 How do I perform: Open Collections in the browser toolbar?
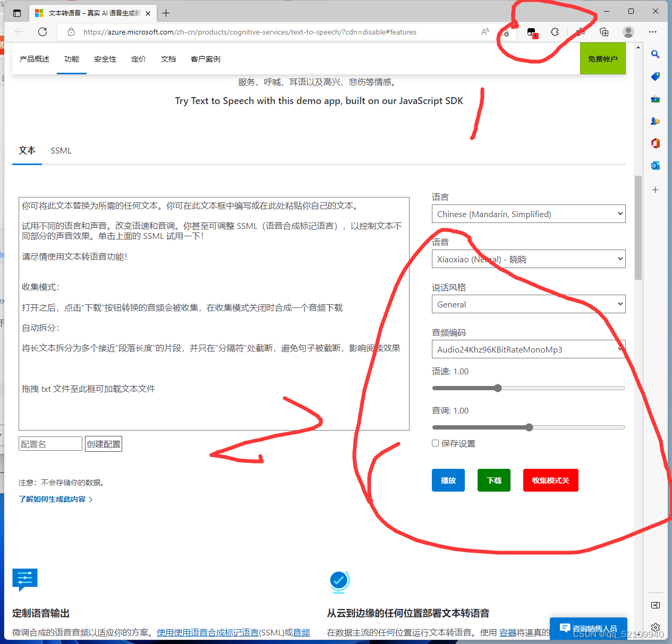tap(604, 32)
